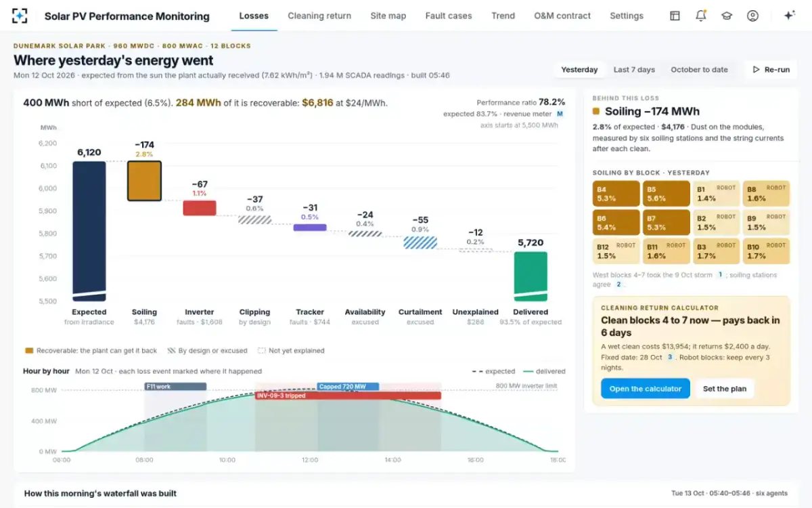Open soiling block B6 5.4% tile
This screenshot has width=812, height=508.
pyautogui.click(x=616, y=222)
